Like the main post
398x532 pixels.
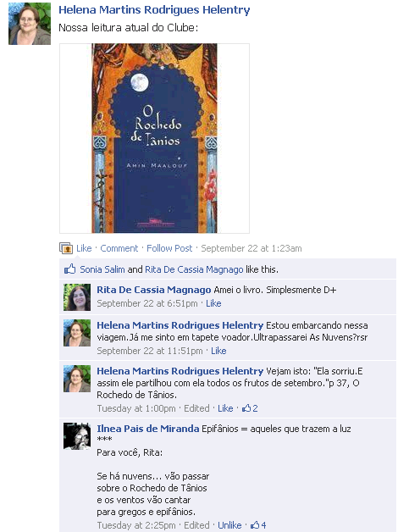pos(84,248)
